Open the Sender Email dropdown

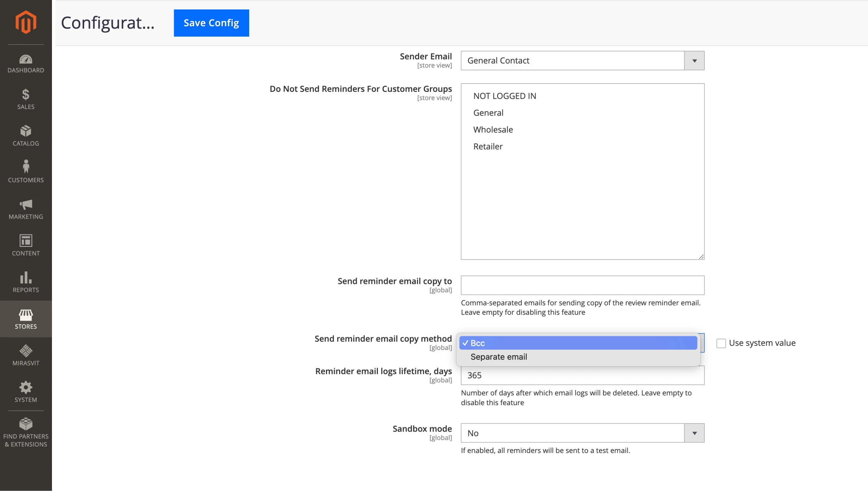coord(694,60)
